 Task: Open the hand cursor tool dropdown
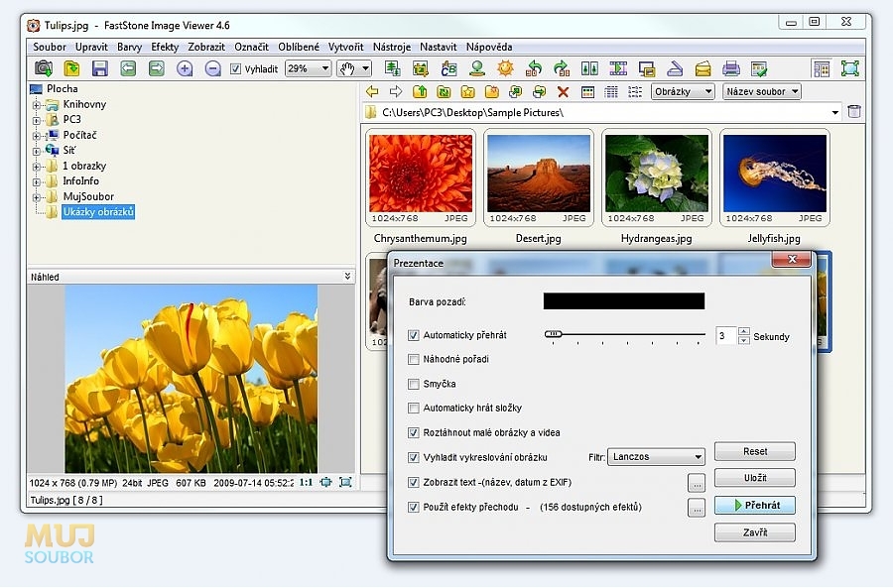(354, 68)
